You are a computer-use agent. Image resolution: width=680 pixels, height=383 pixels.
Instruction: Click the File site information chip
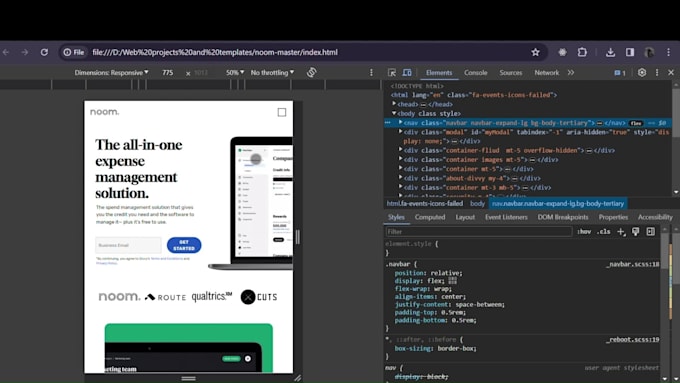point(74,52)
